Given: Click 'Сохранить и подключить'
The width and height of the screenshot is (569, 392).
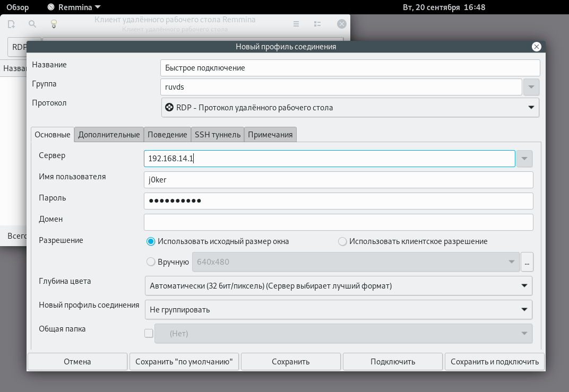Looking at the screenshot, I should click(x=494, y=361).
